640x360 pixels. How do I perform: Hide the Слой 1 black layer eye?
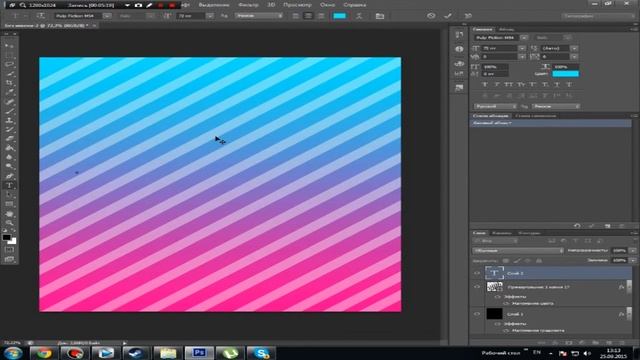(x=477, y=314)
